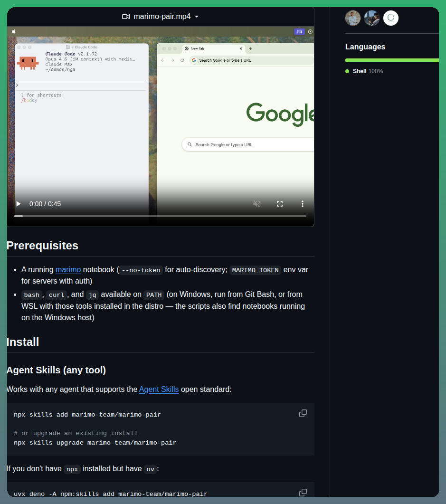Open video more options menu
The image size is (446, 504).
coord(303,204)
